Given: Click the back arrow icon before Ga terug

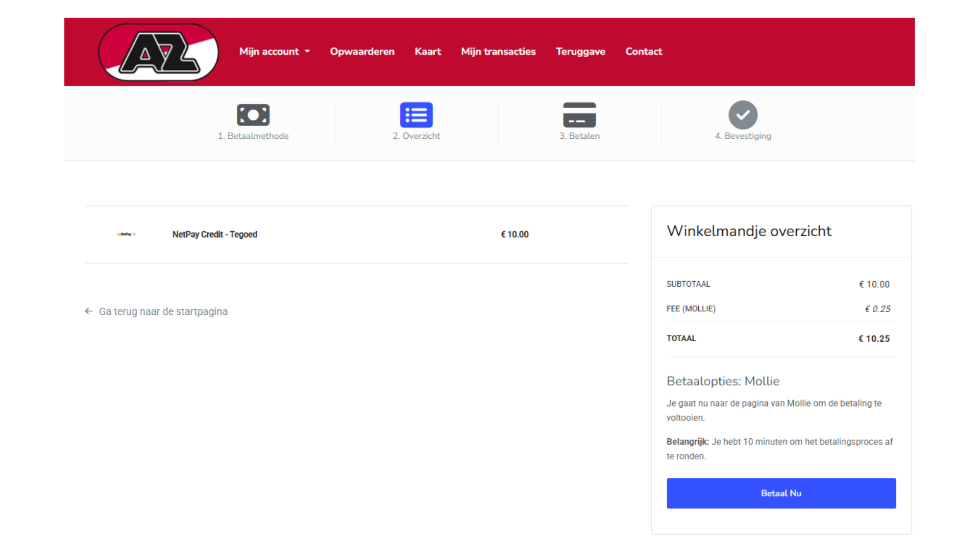Looking at the screenshot, I should tap(89, 311).
